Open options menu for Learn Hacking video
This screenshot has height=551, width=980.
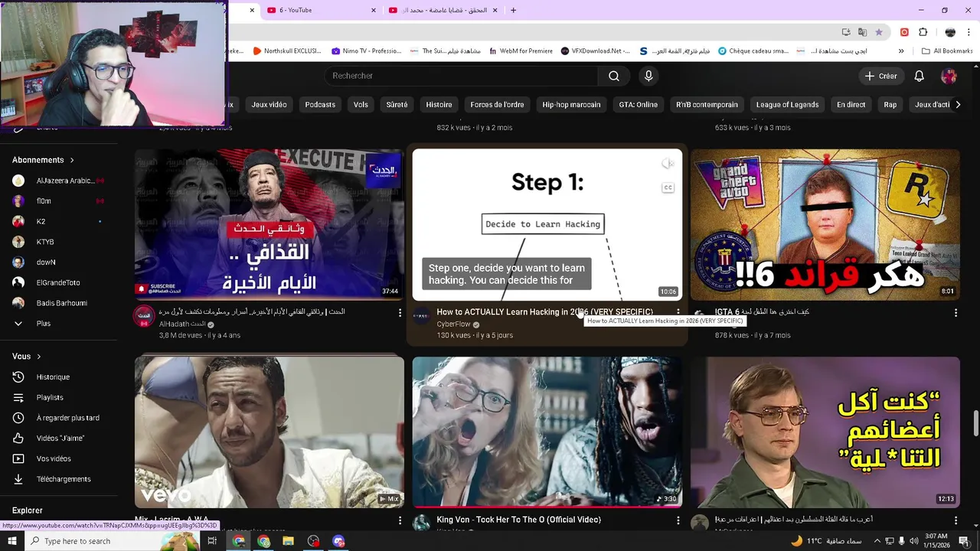coord(678,312)
